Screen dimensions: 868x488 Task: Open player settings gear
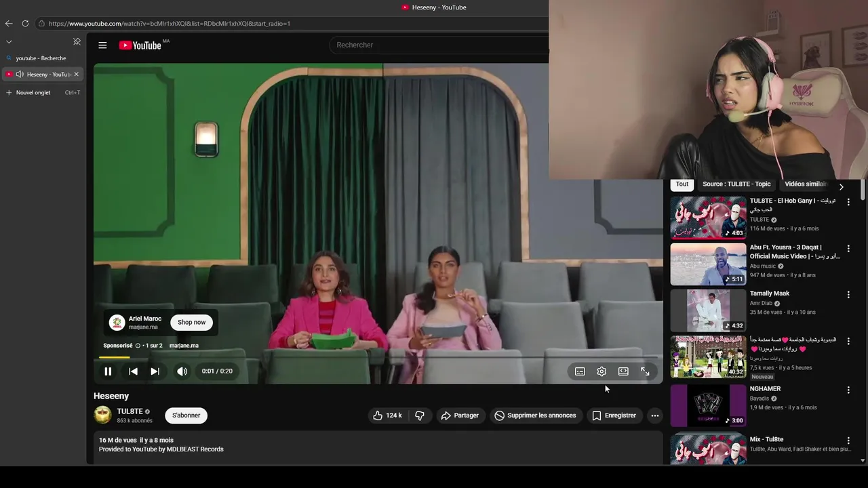[601, 371]
